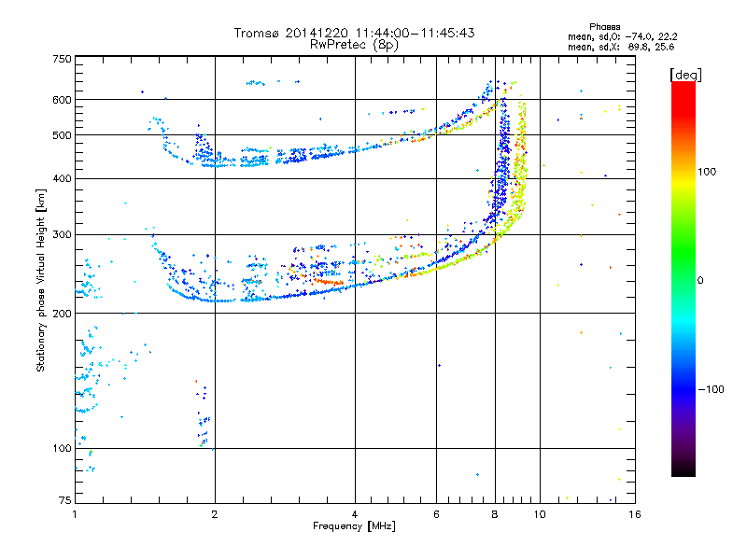Screen dimensions: 747x560
Task: Click the colorbar label '100'
Action: pos(707,172)
